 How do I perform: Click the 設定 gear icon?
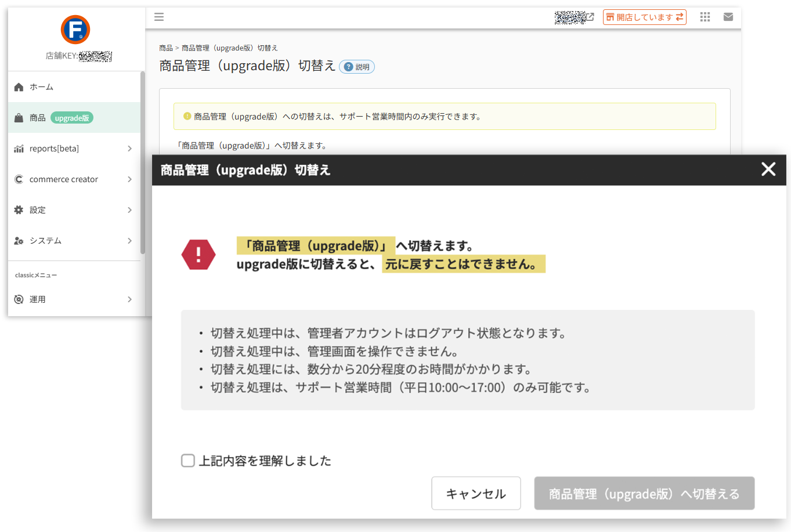tap(19, 210)
